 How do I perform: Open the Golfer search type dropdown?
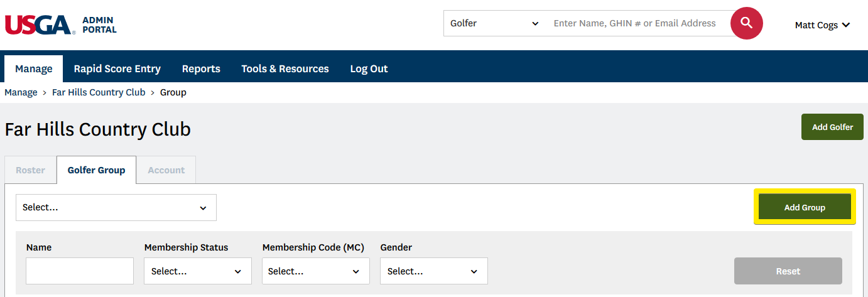click(x=494, y=24)
